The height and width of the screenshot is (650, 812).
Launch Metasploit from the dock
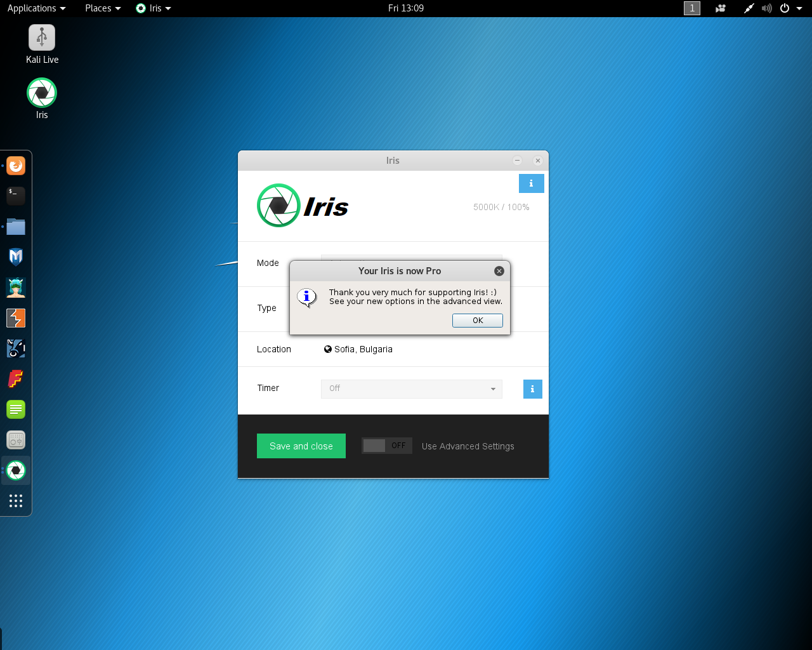pos(16,256)
